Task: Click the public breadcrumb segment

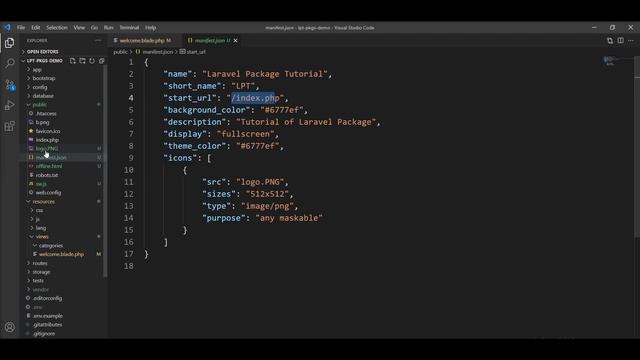Action: pyautogui.click(x=120, y=52)
